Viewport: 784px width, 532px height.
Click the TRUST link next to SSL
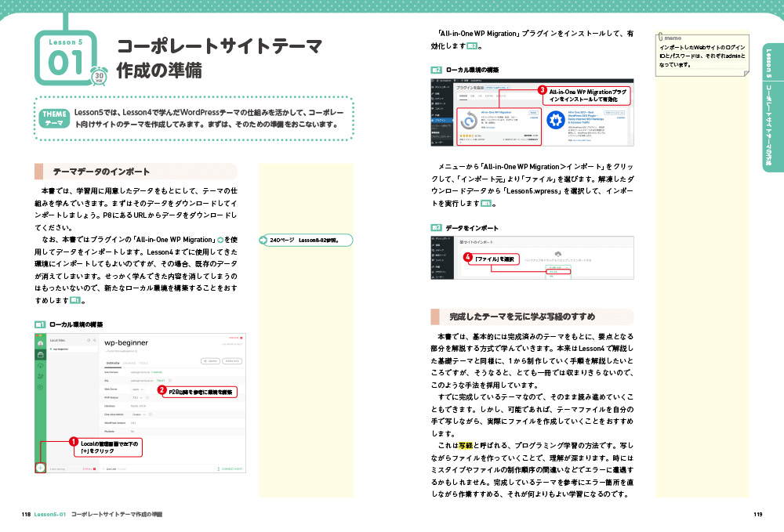[x=161, y=381]
